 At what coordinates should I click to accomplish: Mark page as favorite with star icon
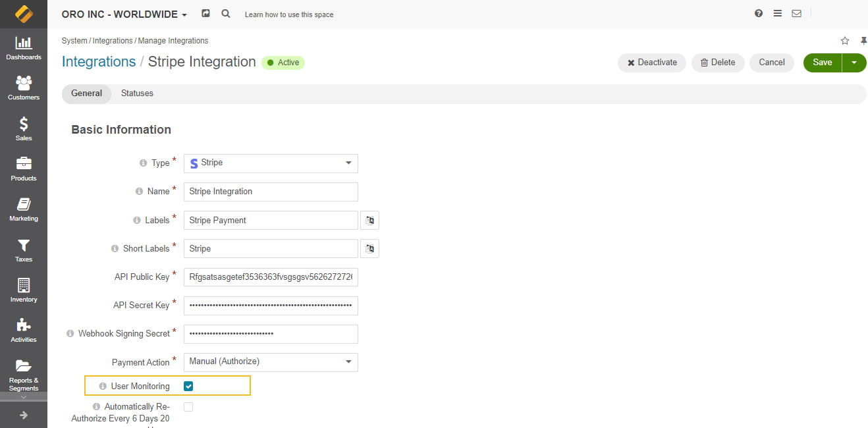845,41
